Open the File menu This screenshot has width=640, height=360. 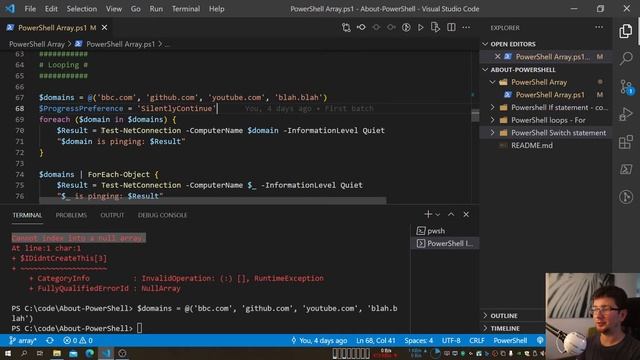(30, 9)
